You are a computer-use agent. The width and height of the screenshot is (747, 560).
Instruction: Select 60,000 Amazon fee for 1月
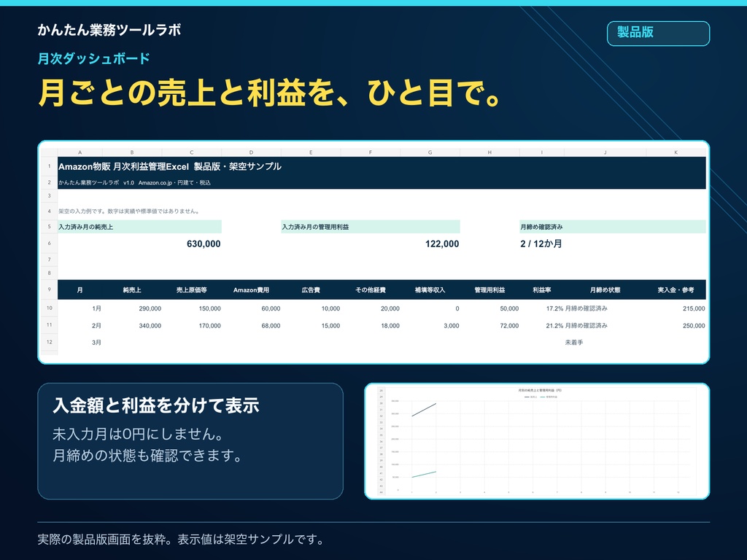(x=271, y=308)
